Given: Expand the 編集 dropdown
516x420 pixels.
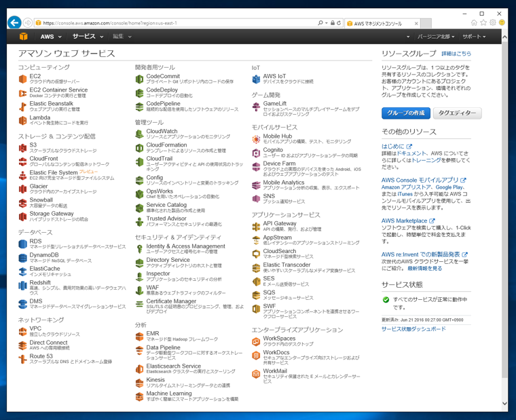Looking at the screenshot, I should click(x=122, y=37).
